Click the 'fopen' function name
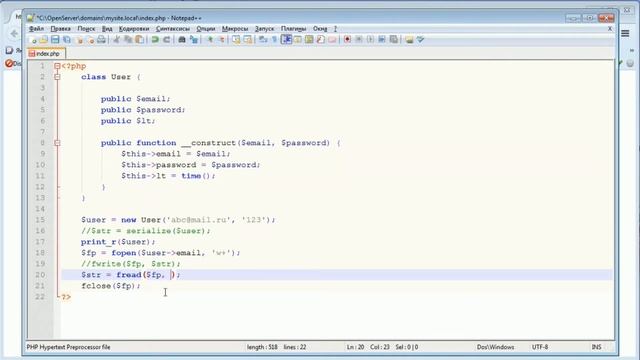 pyautogui.click(x=124, y=253)
